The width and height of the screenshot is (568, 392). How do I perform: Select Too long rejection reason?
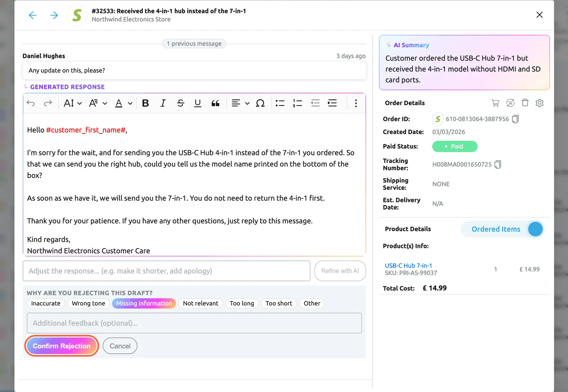click(242, 303)
